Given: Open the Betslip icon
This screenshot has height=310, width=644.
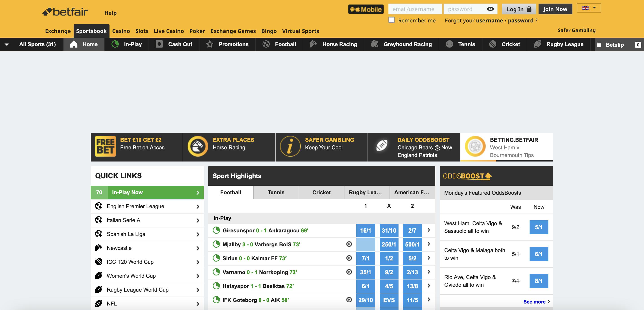Looking at the screenshot, I should point(600,44).
